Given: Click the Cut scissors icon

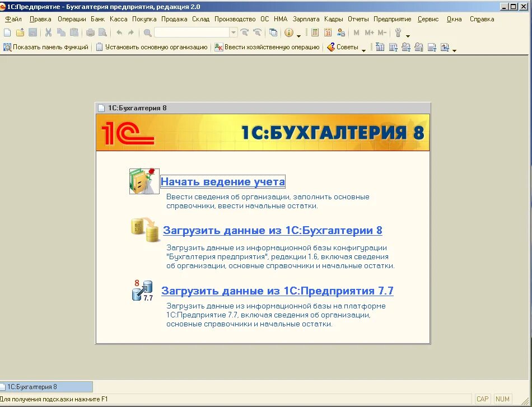Looking at the screenshot, I should click(x=49, y=32).
